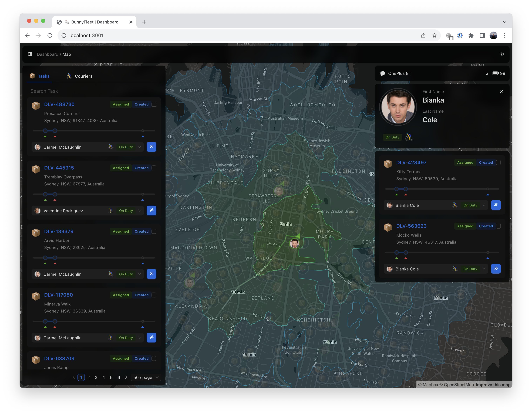Click auto-assign wand button for DLV-488730

click(151, 147)
